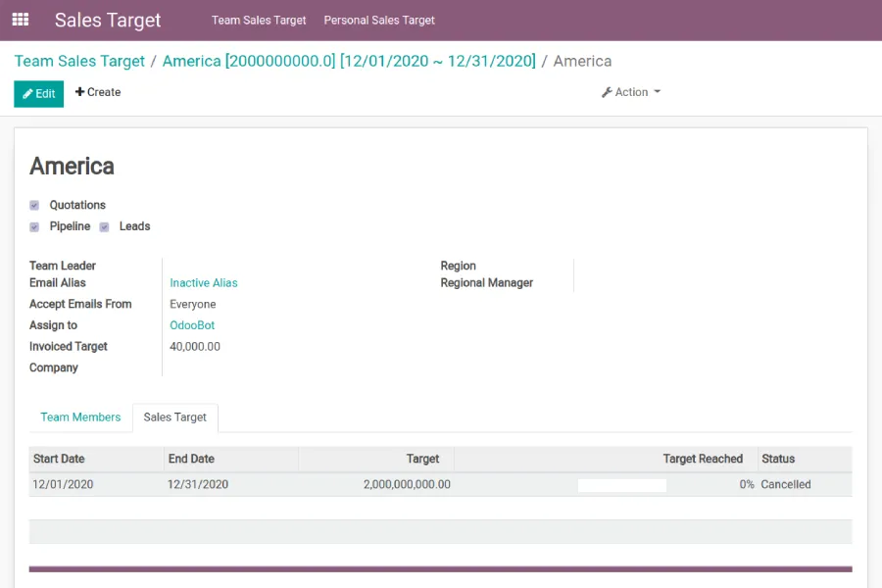The image size is (882, 588).
Task: Click the Assign to field label
Action: (53, 325)
